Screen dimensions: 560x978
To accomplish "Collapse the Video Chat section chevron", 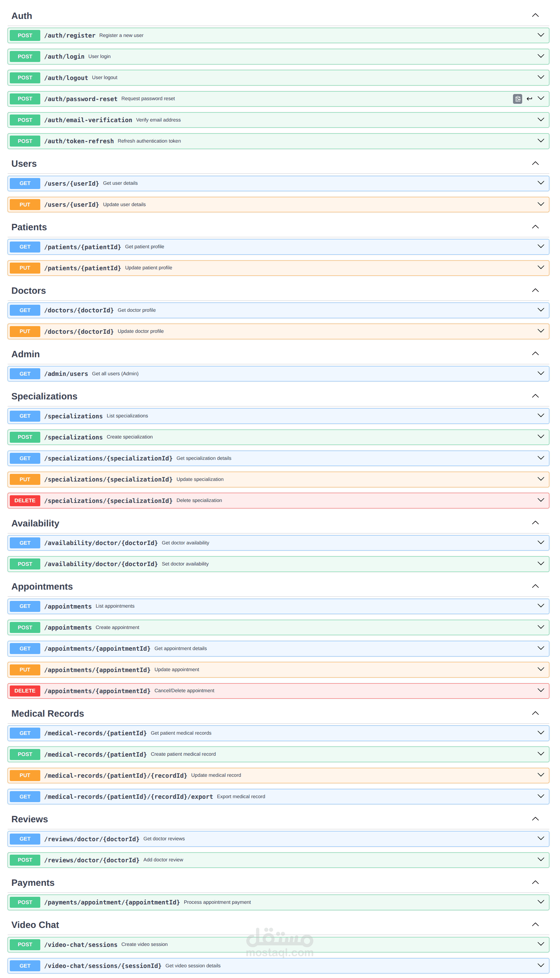I will (535, 925).
